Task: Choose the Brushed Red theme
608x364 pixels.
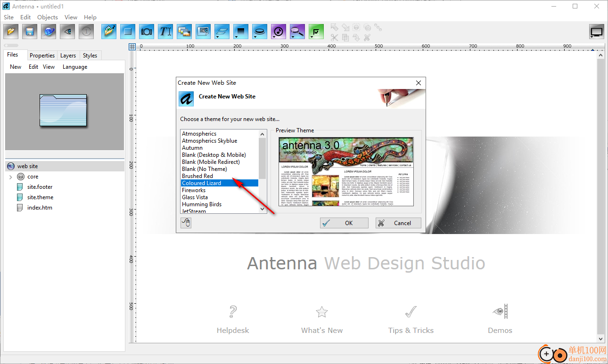Action: coord(220,176)
